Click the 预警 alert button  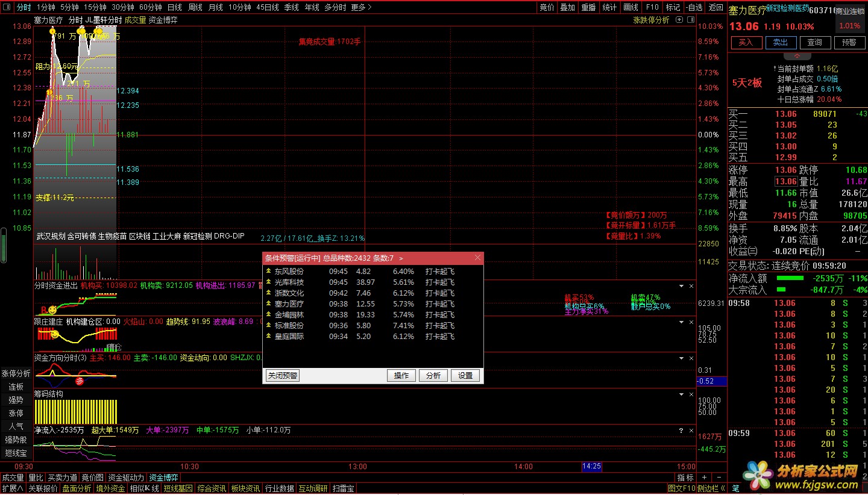[849, 42]
